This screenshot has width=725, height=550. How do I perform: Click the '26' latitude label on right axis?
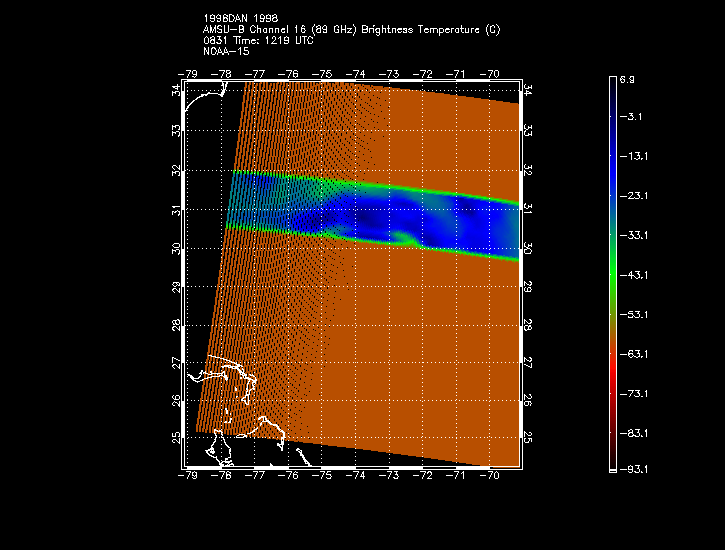[528, 401]
